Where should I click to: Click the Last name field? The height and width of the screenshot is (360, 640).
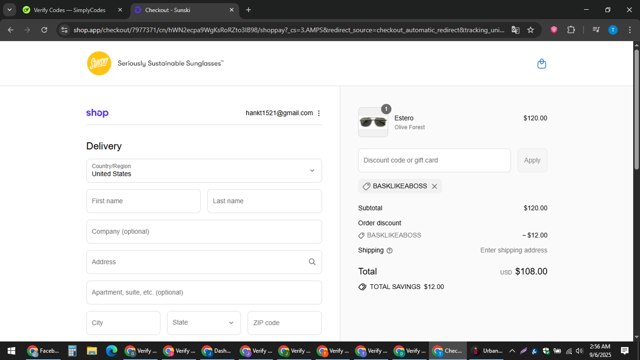click(x=264, y=201)
